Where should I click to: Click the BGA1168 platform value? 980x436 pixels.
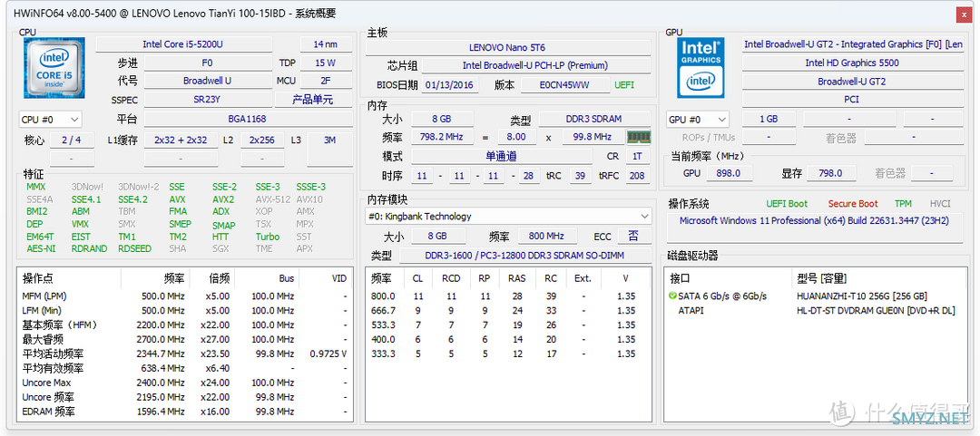pos(248,119)
